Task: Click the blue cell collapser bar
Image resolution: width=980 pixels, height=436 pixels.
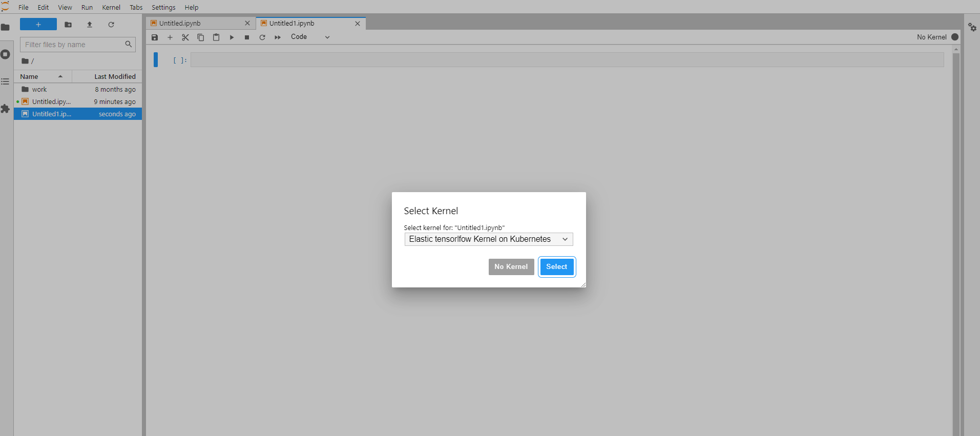Action: click(156, 59)
